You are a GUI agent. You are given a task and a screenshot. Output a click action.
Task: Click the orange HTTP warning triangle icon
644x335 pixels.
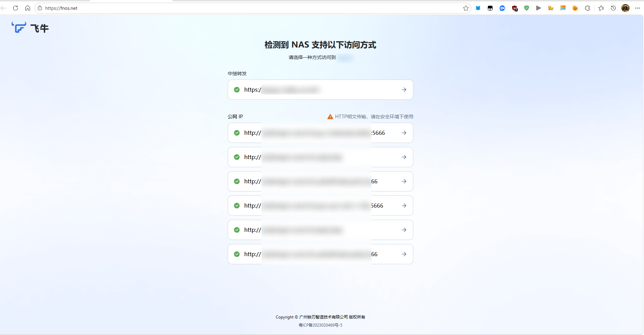[330, 117]
